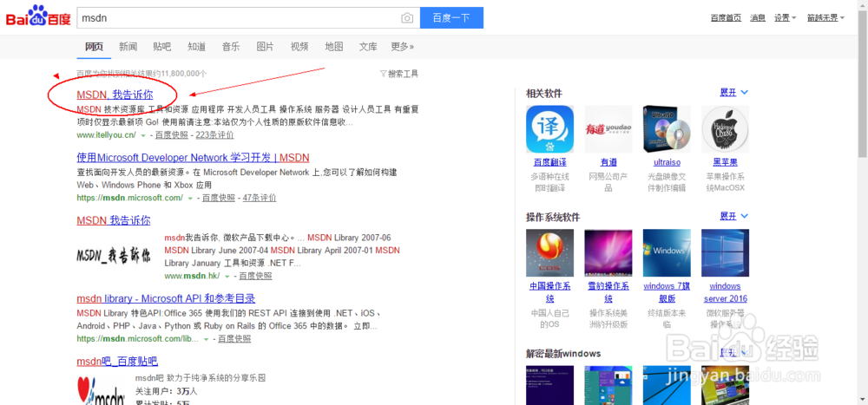Open the 黑苹果 software icon

point(725,129)
